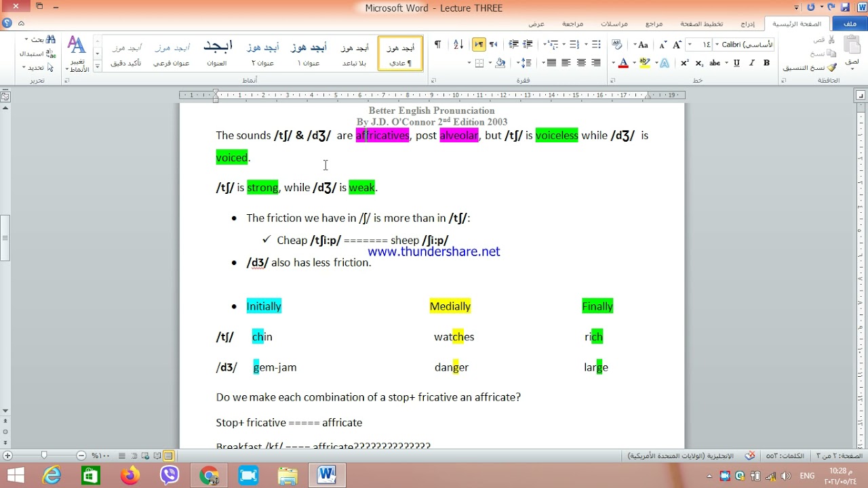
Task: Apply Heading 2 style (عنوان ٢)
Action: [x=262, y=54]
